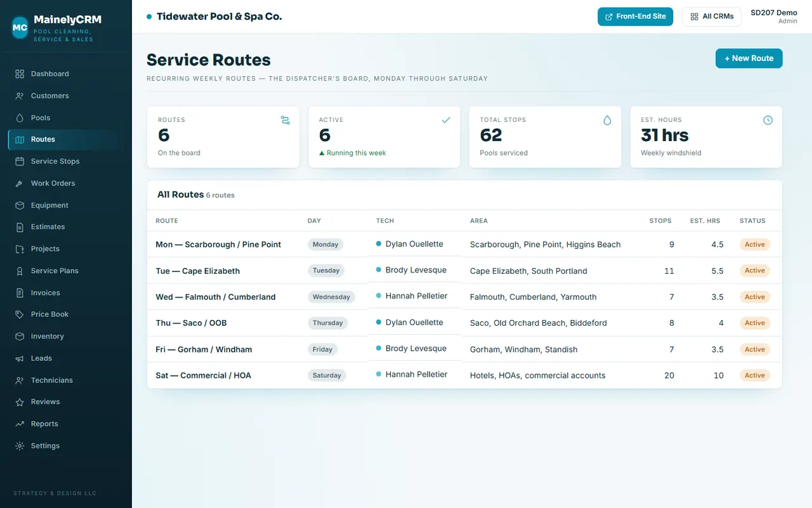The width and height of the screenshot is (812, 508).
Task: Click the Settings gear icon
Action: tap(20, 446)
